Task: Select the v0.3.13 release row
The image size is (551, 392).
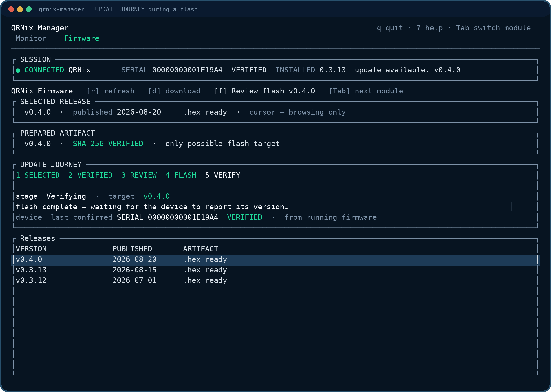Action: tap(275, 270)
